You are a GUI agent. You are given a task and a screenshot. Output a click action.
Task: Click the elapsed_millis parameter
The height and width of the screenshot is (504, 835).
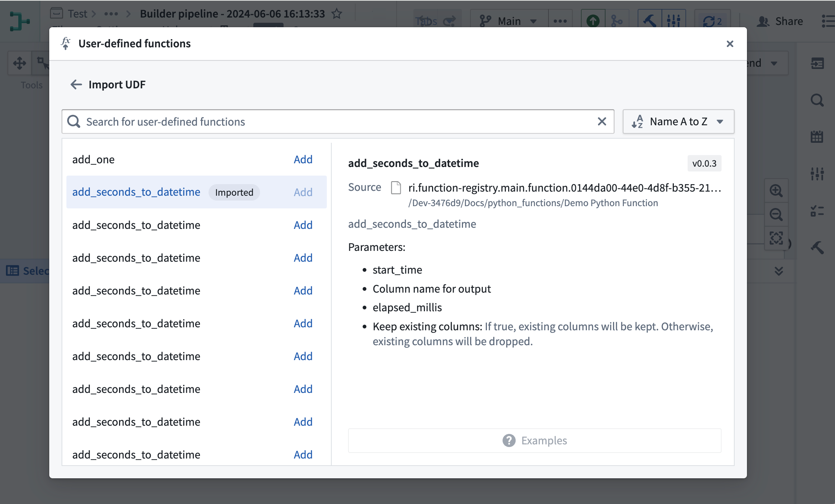pos(407,308)
